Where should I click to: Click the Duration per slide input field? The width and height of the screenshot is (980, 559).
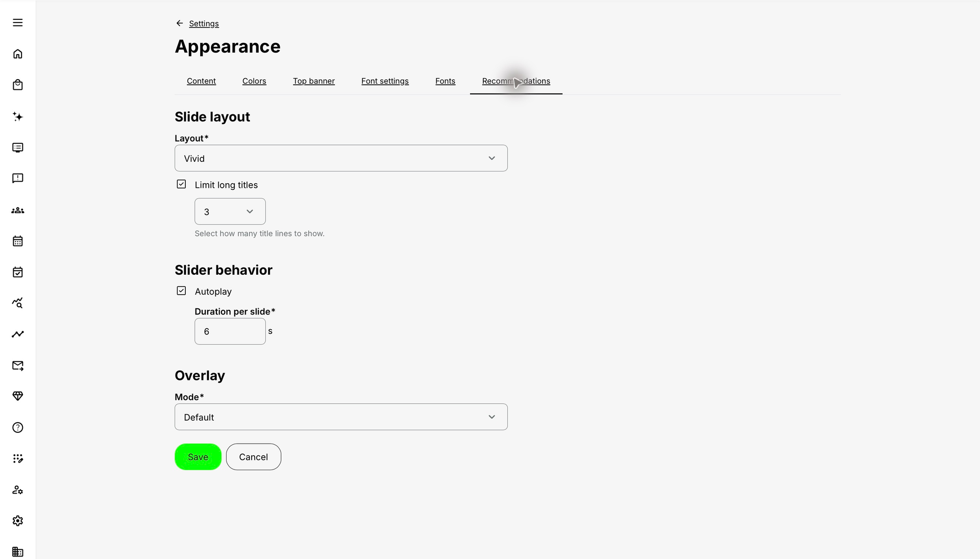tap(230, 331)
